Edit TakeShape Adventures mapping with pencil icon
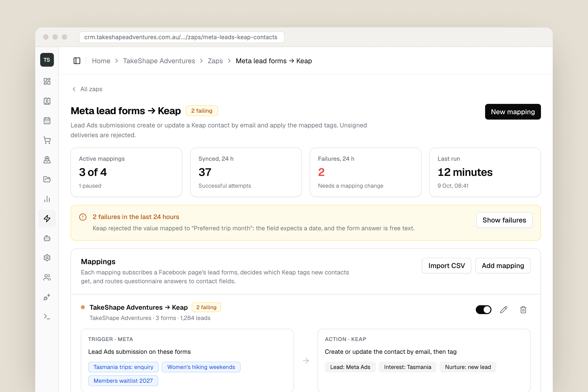Screen dimensions: 588x392 [x=504, y=310]
